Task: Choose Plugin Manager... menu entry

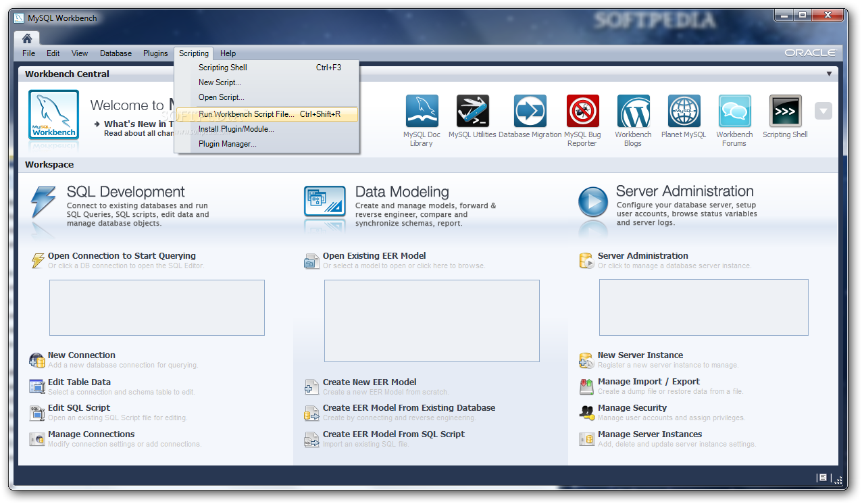Action: [x=267, y=144]
